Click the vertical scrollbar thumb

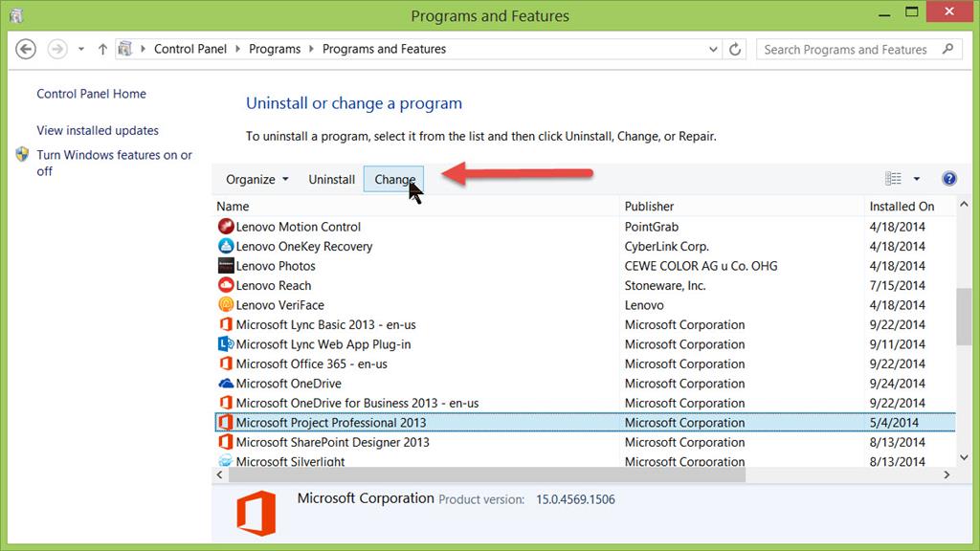tap(964, 316)
